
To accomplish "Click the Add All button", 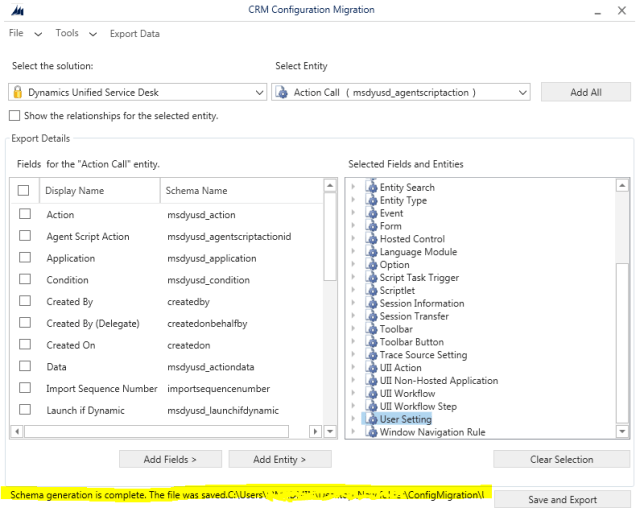I will 586,92.
